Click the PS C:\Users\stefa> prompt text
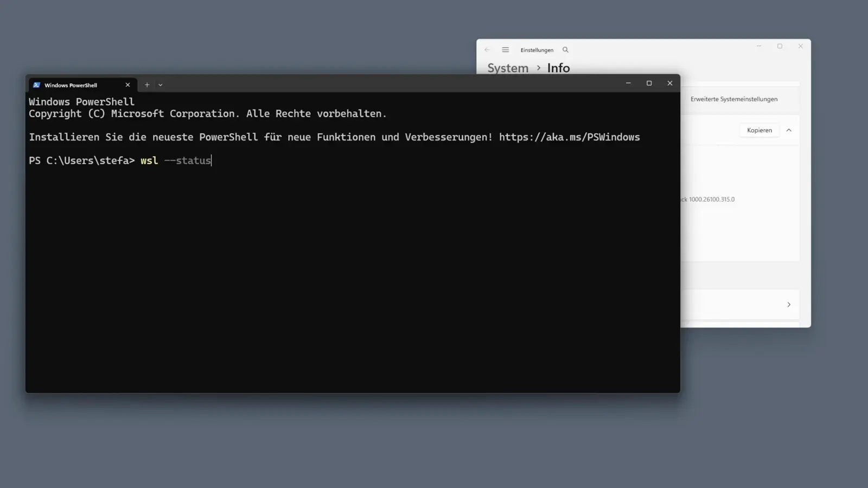This screenshot has height=488, width=868. (x=82, y=160)
